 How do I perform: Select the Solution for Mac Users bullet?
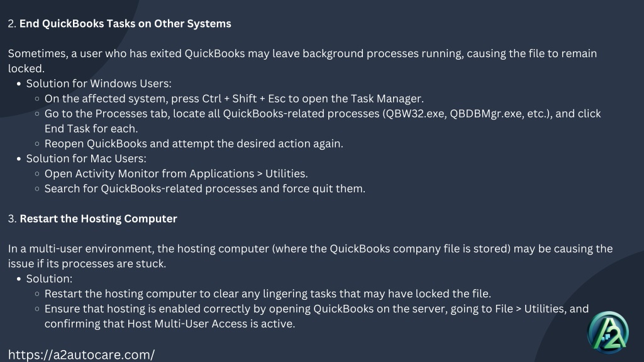[86, 159]
